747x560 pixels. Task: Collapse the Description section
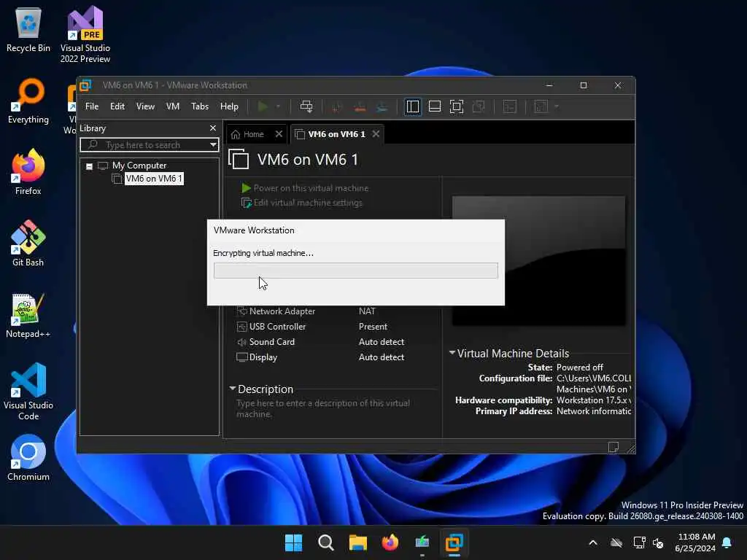(233, 389)
